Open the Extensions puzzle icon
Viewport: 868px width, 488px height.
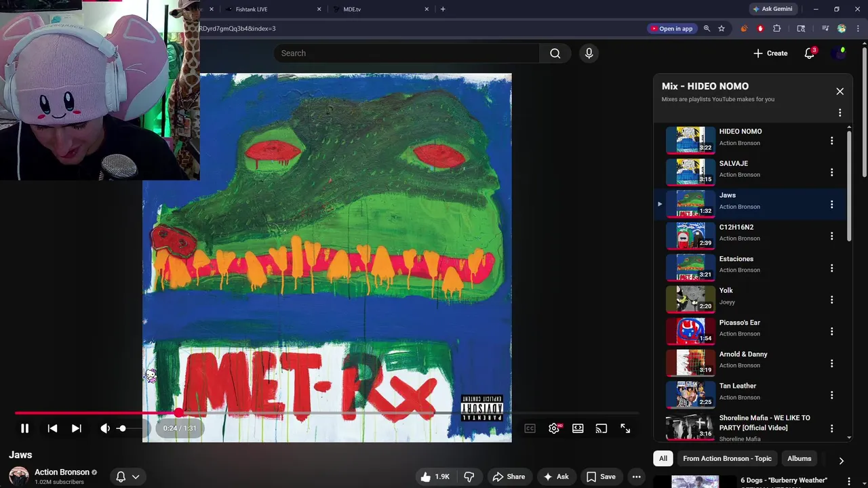coord(777,28)
